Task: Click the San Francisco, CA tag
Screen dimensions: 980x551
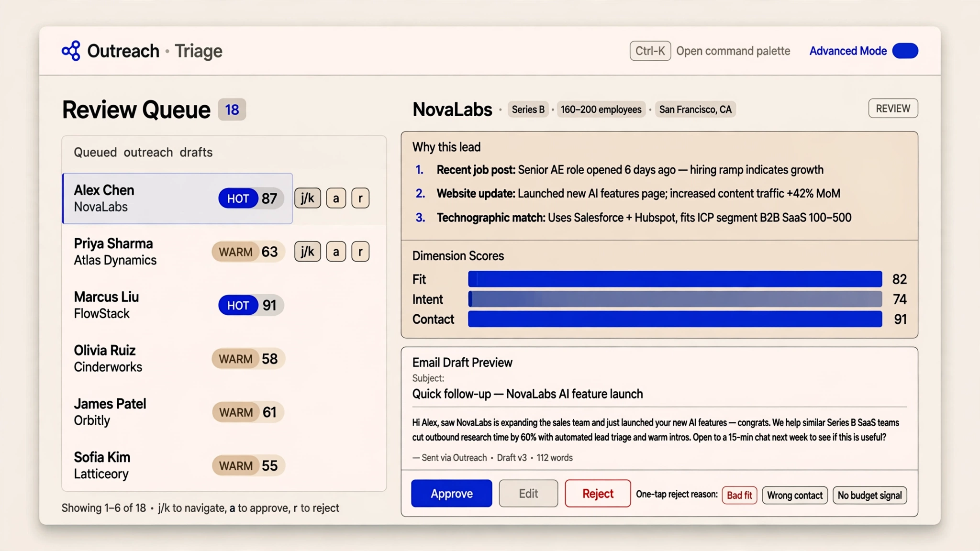Action: 695,110
